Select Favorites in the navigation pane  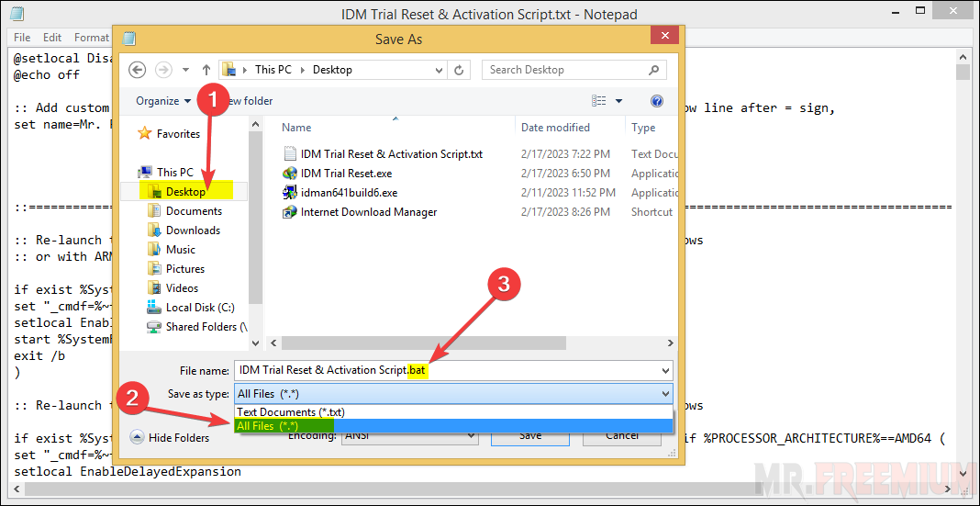point(178,133)
